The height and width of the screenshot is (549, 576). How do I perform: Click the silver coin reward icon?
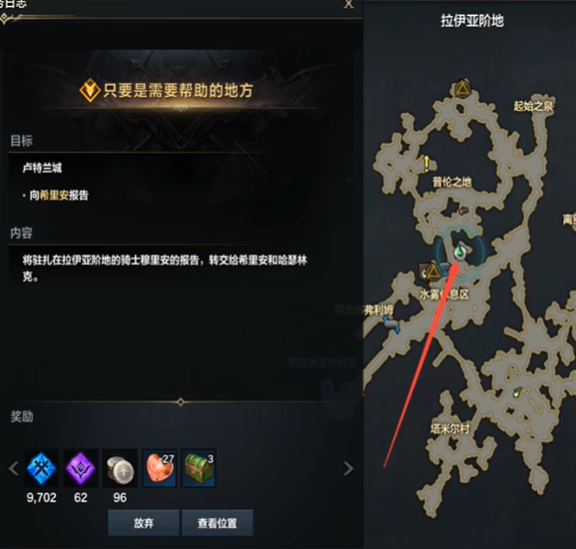click(x=120, y=468)
